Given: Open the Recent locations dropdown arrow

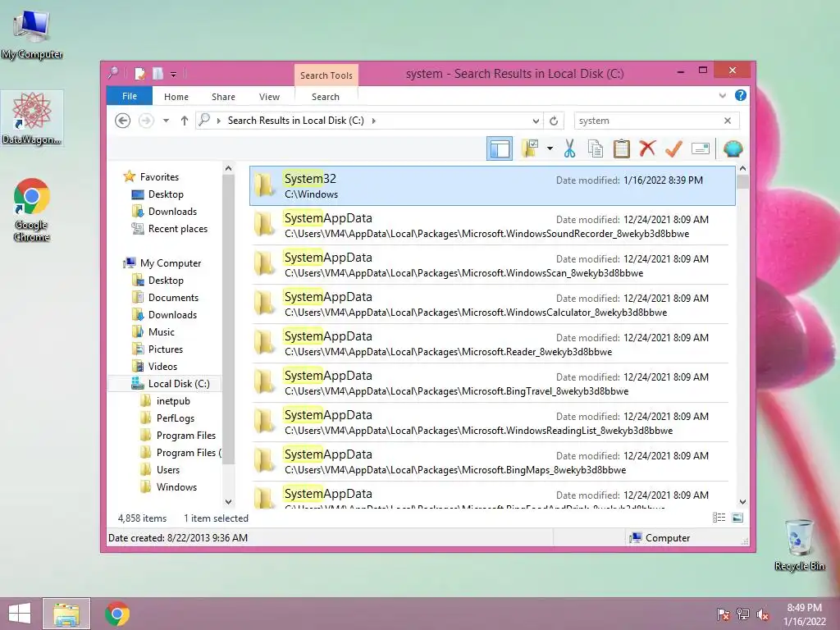Looking at the screenshot, I should (x=166, y=121).
